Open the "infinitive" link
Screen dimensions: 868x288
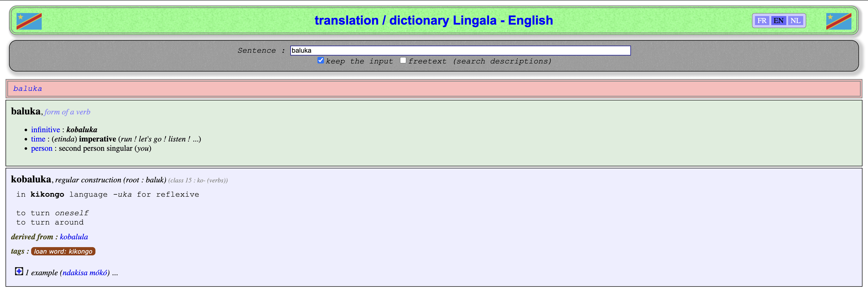(45, 129)
